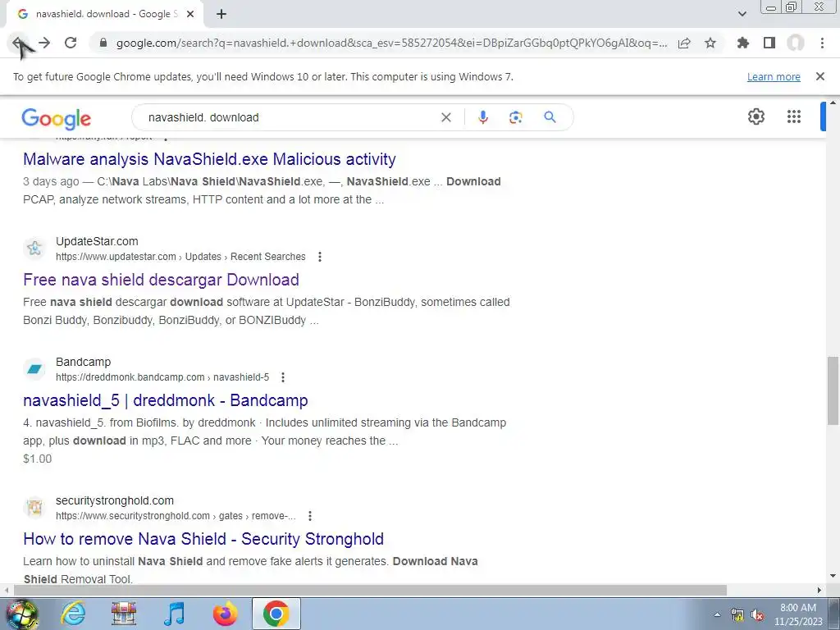Open Malware analysis NavaShield.exe result
This screenshot has width=840, height=630.
209,159
